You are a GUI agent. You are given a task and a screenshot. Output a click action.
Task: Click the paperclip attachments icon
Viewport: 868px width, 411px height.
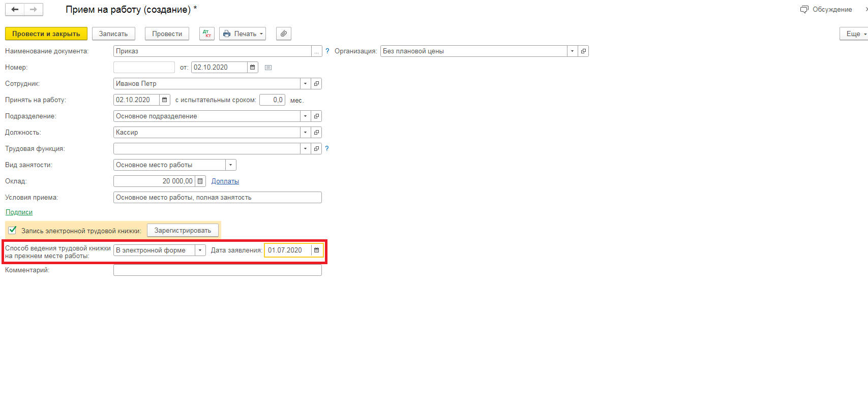click(x=284, y=34)
